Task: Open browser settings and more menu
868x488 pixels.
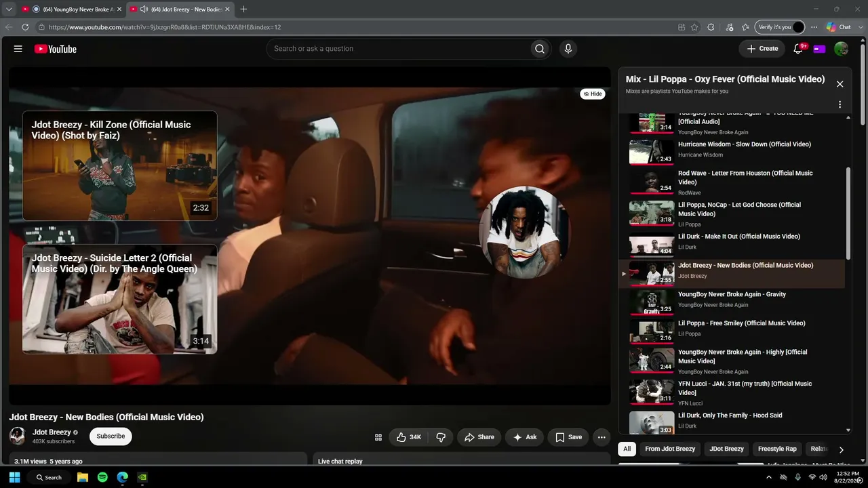Action: point(814,27)
